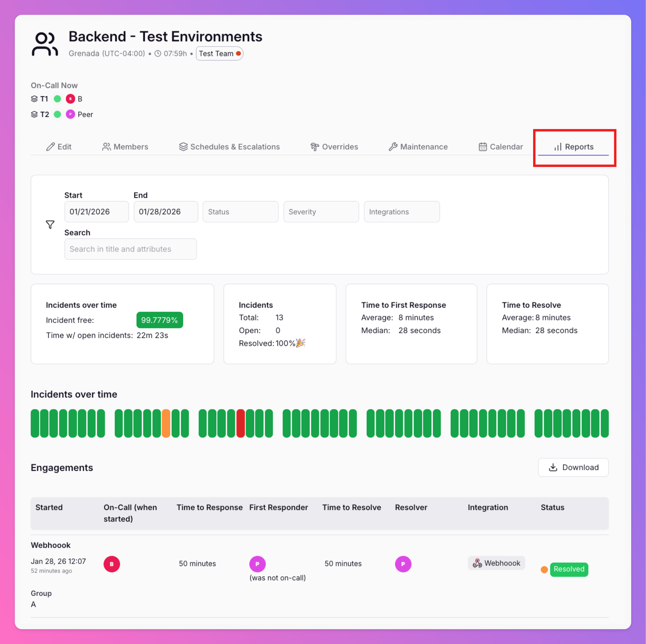Image resolution: width=646 pixels, height=644 pixels.
Task: Click the Test Team badge
Action: 219,54
